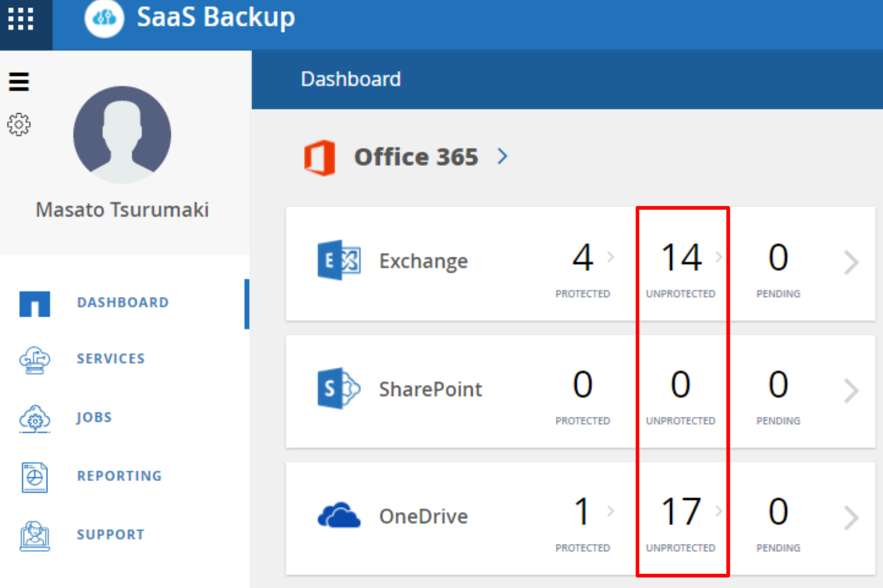Viewport: 883px width, 588px height.
Task: Click the SaaS Backup cloud logo
Action: pos(104,18)
